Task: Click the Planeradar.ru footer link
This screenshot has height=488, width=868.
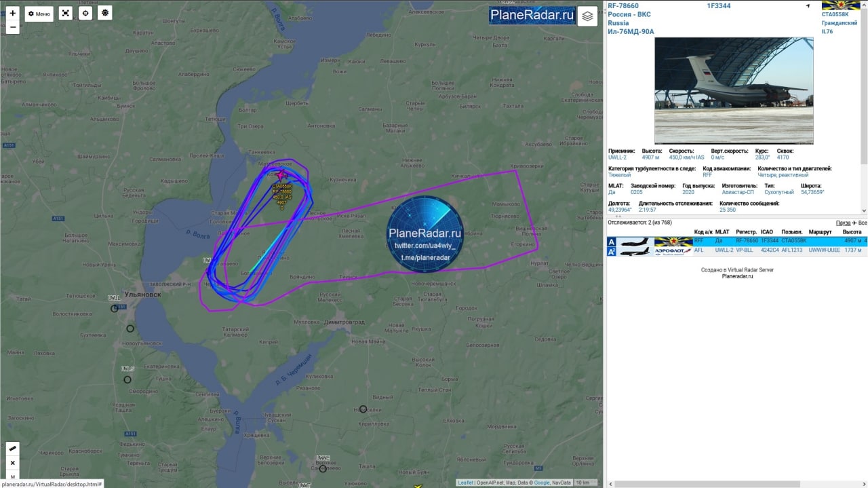Action: pyautogui.click(x=737, y=276)
